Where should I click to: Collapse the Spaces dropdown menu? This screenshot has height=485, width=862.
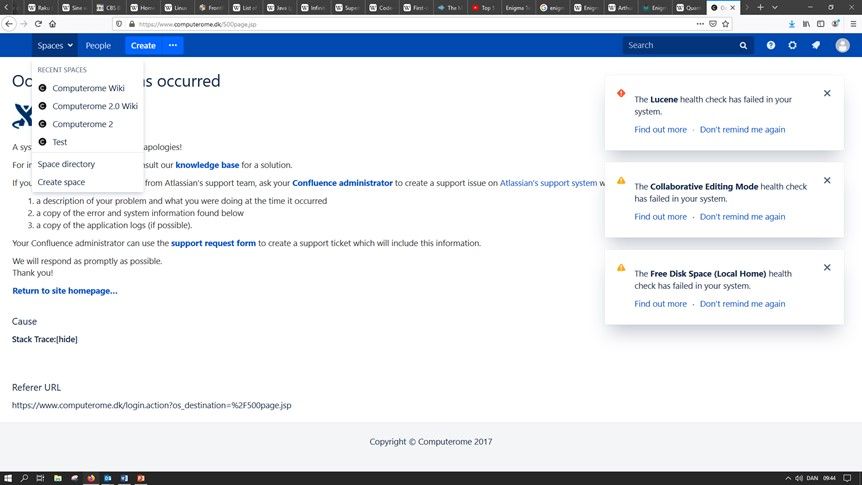coord(55,45)
